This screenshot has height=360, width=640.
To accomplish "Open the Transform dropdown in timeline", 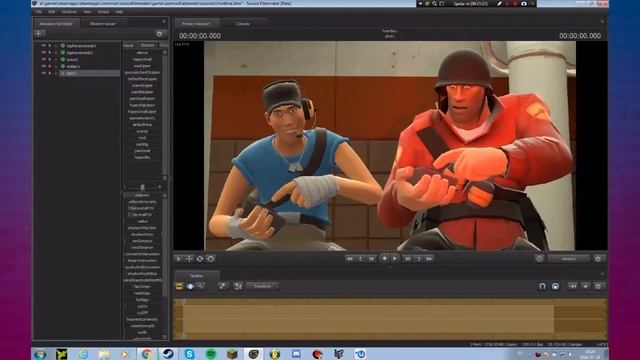I will [x=262, y=286].
